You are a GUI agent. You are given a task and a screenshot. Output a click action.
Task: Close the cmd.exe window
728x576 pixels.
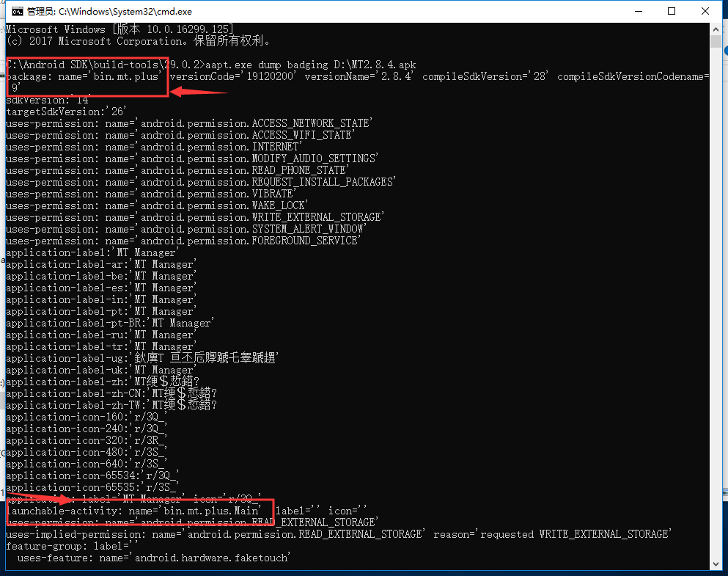tap(705, 11)
